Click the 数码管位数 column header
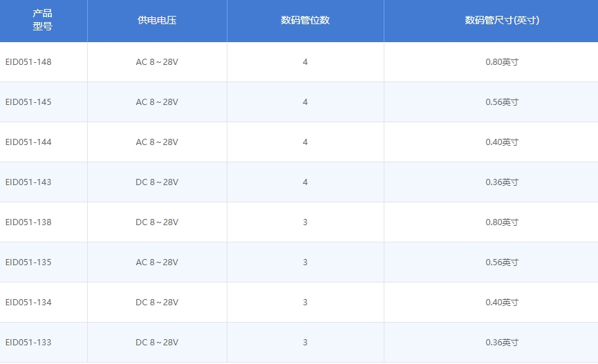Viewport: 598px width, 364px height. tap(305, 21)
